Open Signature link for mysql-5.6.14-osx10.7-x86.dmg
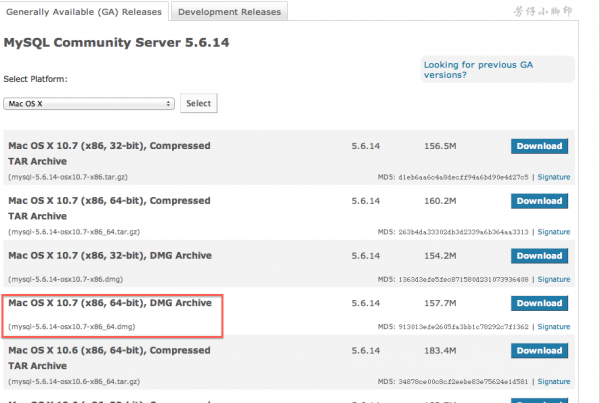Image resolution: width=600 pixels, height=403 pixels. click(x=554, y=279)
